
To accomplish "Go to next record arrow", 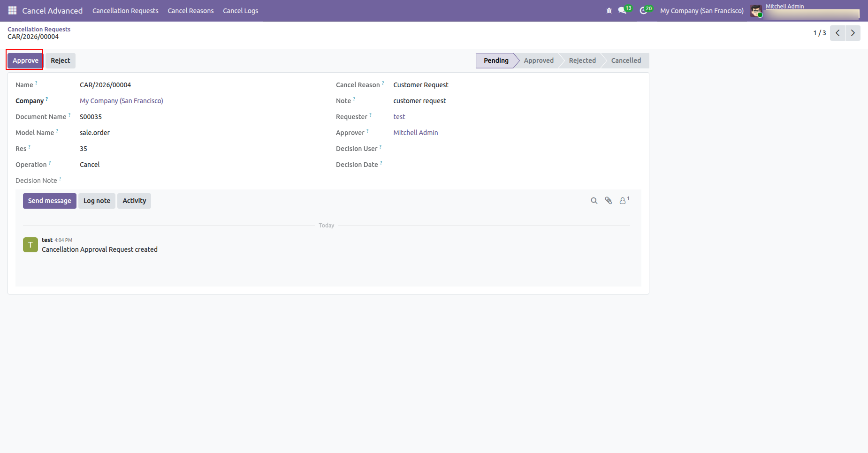I will (853, 33).
